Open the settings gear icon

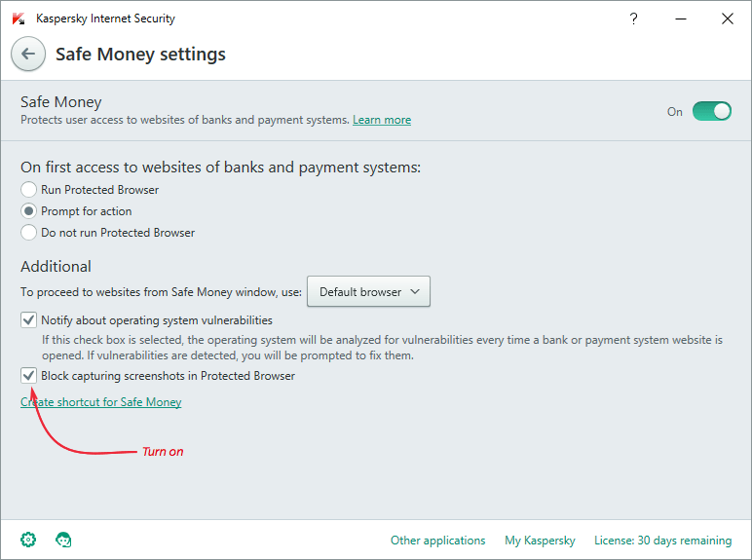(x=28, y=540)
